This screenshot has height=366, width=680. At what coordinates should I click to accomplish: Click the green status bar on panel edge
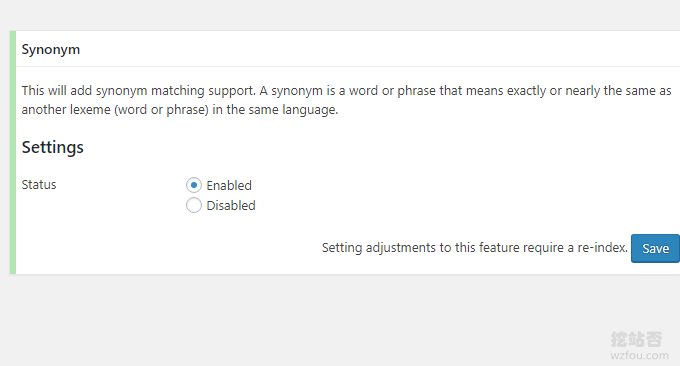click(x=13, y=153)
